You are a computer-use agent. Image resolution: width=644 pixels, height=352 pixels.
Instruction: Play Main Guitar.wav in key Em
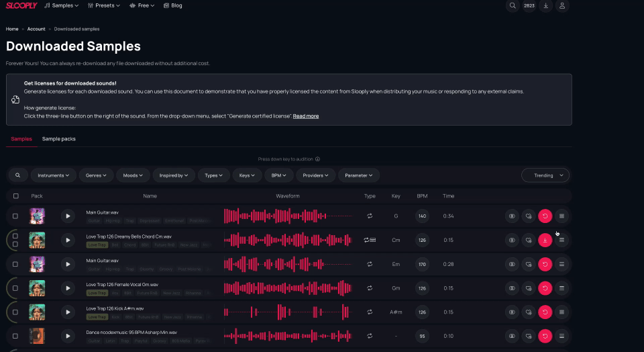[68, 264]
